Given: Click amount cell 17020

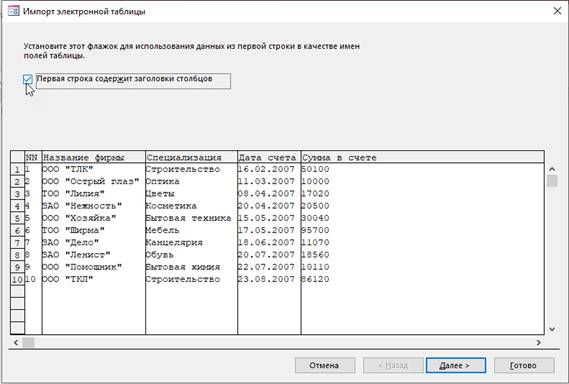Looking at the screenshot, I should tap(422, 194).
